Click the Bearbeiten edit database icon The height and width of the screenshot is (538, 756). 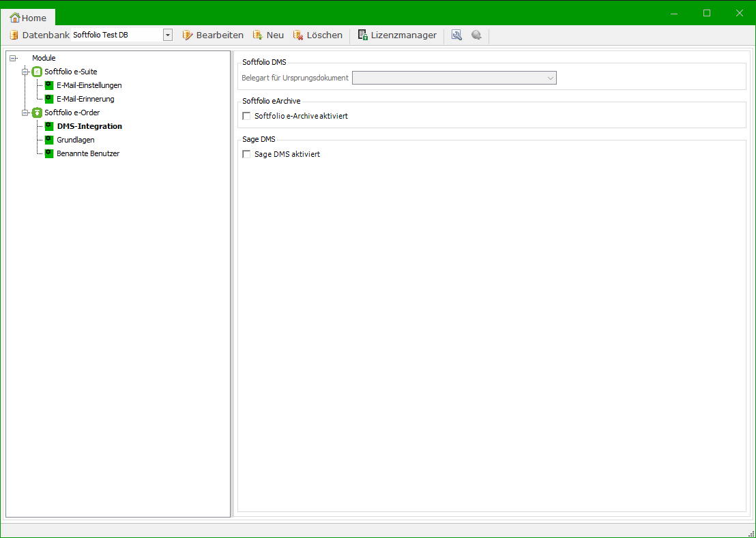(188, 35)
